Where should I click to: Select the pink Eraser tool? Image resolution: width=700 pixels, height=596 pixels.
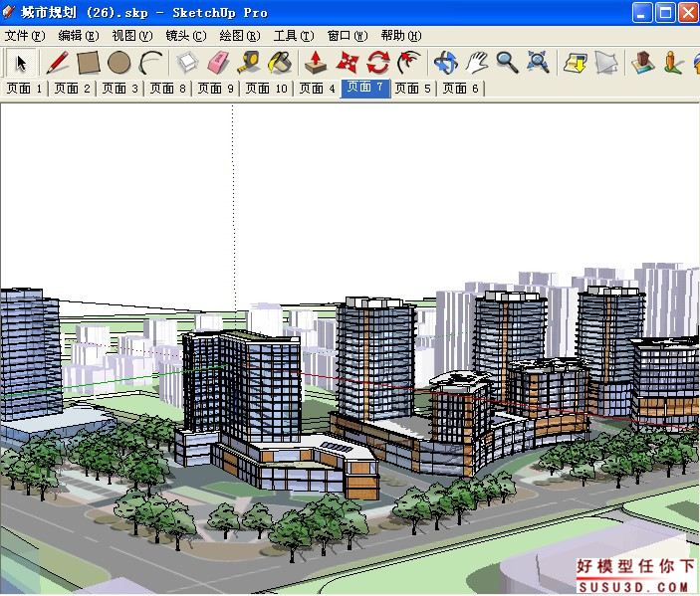click(x=218, y=63)
